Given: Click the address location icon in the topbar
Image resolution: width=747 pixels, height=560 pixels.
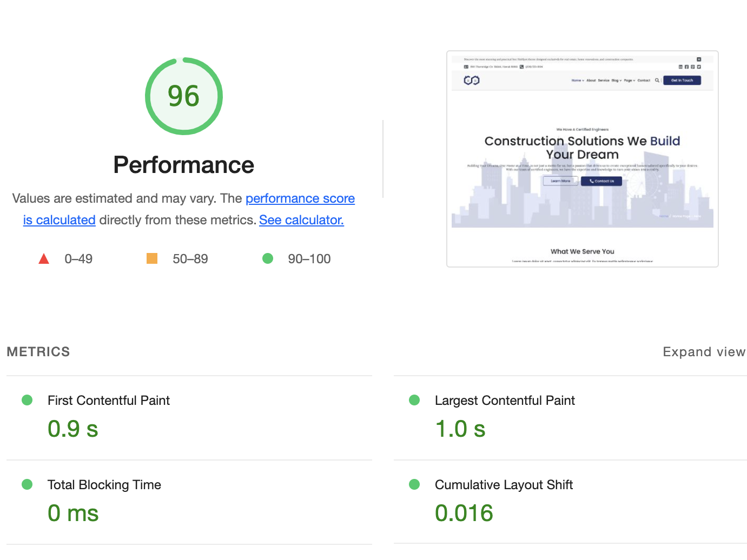Looking at the screenshot, I should click(x=466, y=66).
